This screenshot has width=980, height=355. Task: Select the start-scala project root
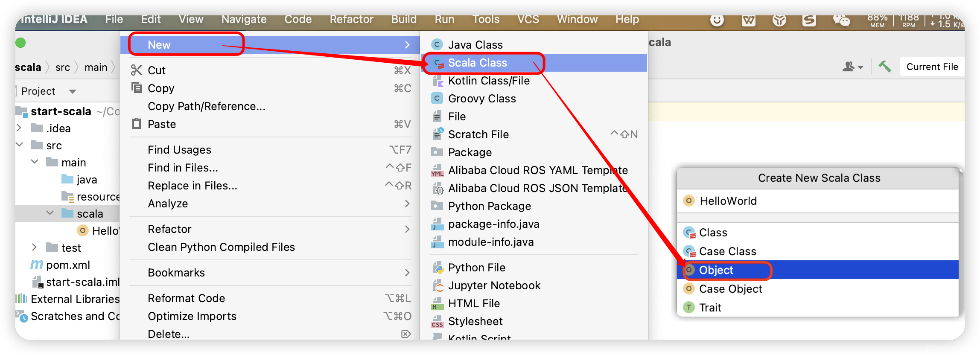(x=61, y=111)
